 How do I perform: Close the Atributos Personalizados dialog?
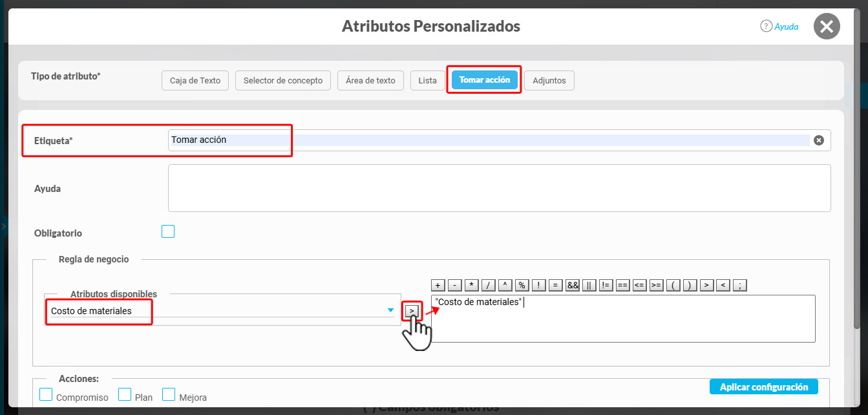click(827, 27)
